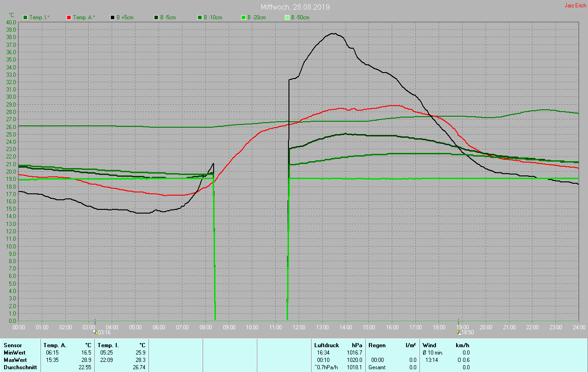Select the B -10cm legend color square
The height and width of the screenshot is (372, 588).
click(x=199, y=17)
